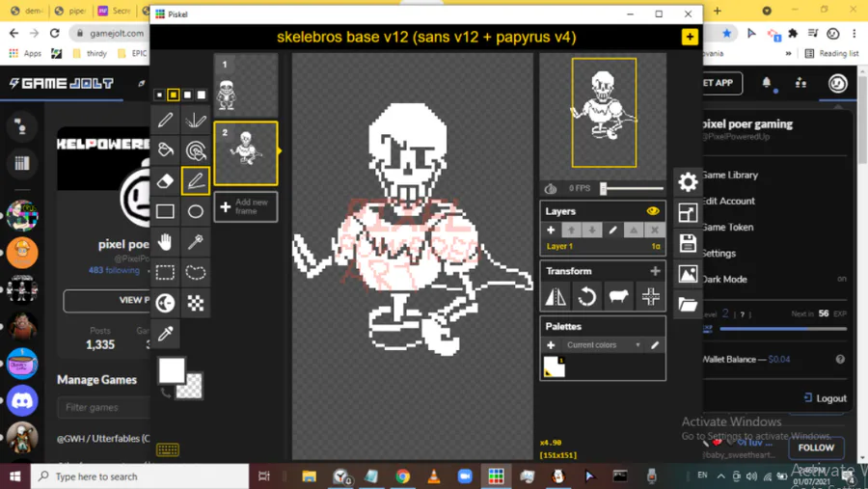This screenshot has height=489, width=868.
Task: Click the Clone sheep transform icon
Action: 618,296
